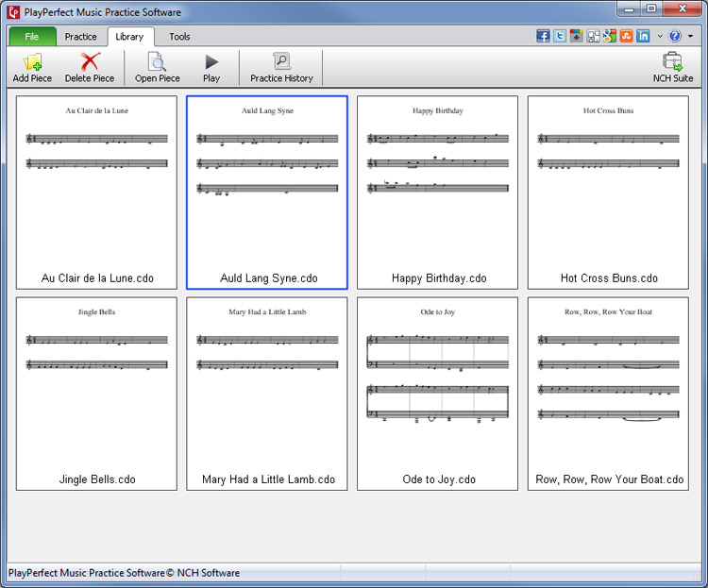Minimize the PlayPerfect window
The width and height of the screenshot is (708, 588).
629,8
